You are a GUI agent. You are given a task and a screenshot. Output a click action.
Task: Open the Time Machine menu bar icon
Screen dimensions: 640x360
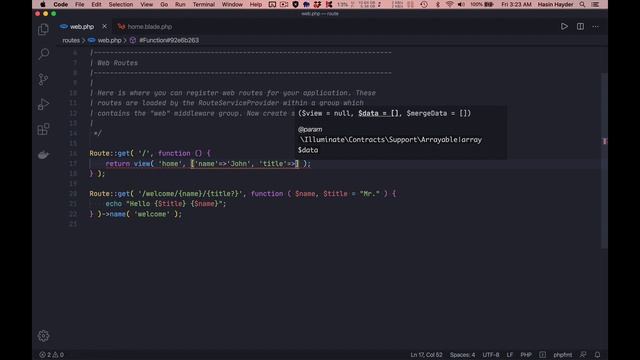[424, 4]
